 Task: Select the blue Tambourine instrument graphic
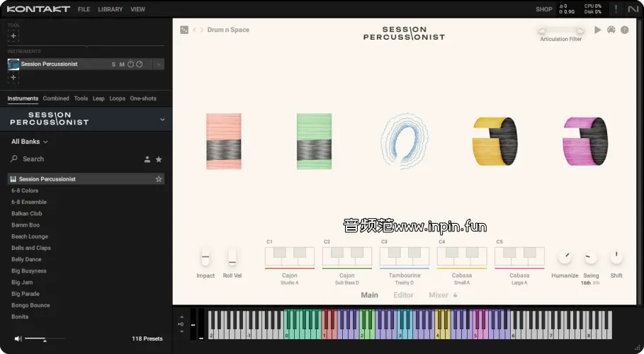click(x=404, y=142)
